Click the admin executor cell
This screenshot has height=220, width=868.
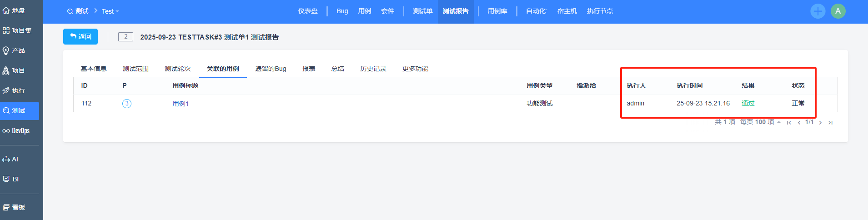click(635, 104)
